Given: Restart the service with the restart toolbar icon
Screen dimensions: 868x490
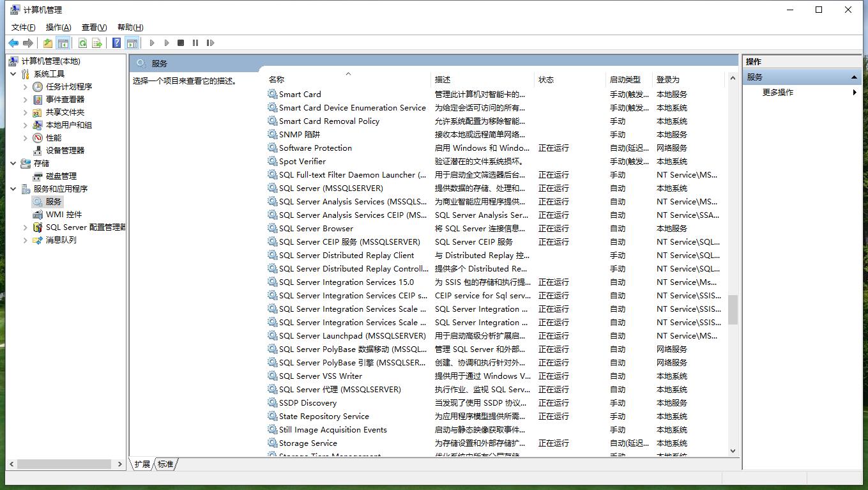Looking at the screenshot, I should 211,42.
